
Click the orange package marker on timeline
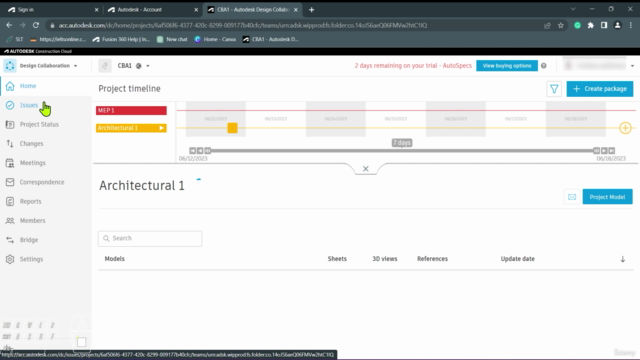coord(232,128)
